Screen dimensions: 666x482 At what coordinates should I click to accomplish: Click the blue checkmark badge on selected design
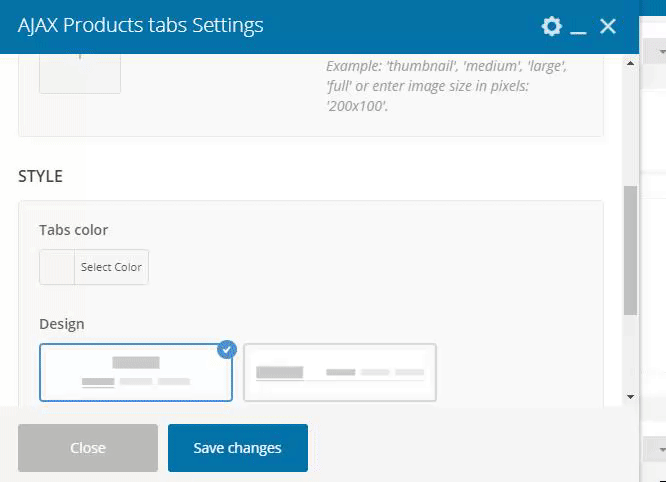click(226, 350)
